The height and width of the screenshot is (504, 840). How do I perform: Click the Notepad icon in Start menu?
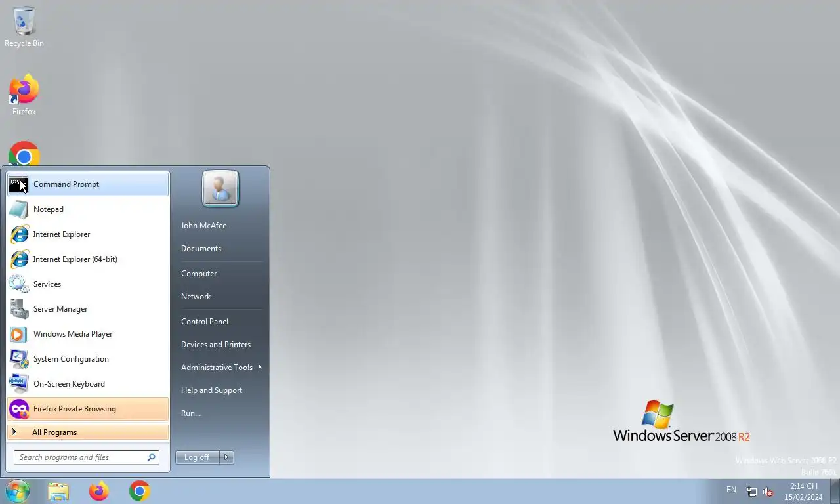click(x=18, y=209)
